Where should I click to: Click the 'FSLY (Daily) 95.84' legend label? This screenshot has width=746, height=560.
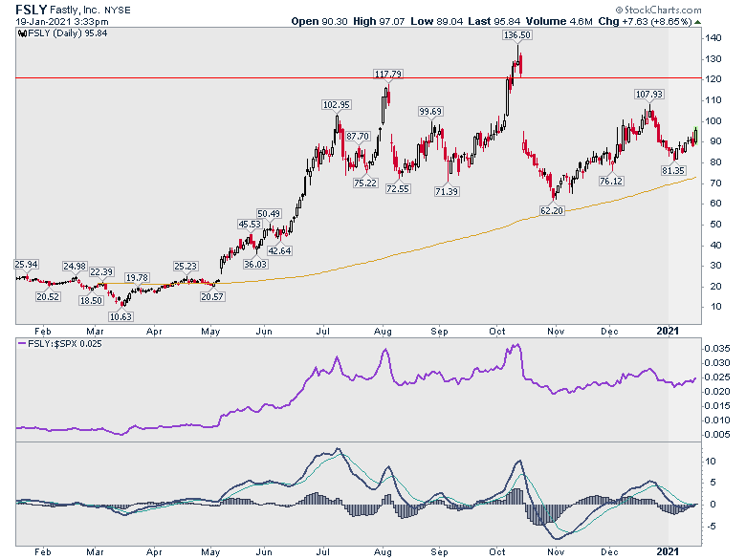68,33
